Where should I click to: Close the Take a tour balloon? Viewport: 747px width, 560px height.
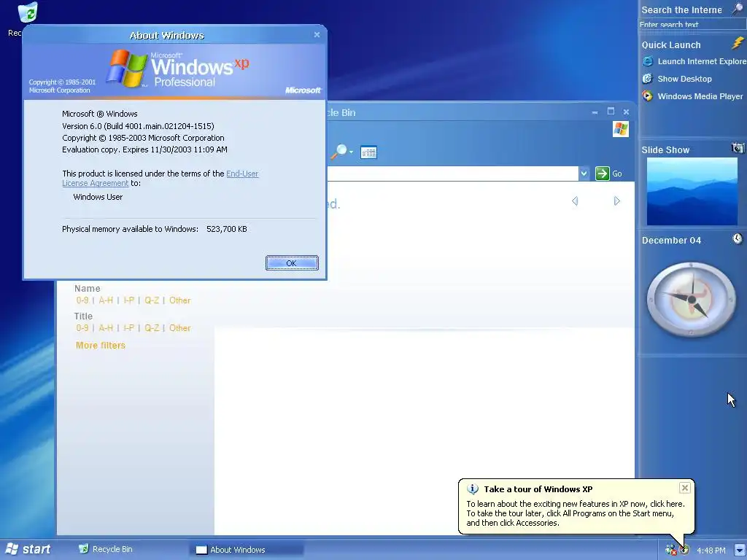(x=684, y=488)
